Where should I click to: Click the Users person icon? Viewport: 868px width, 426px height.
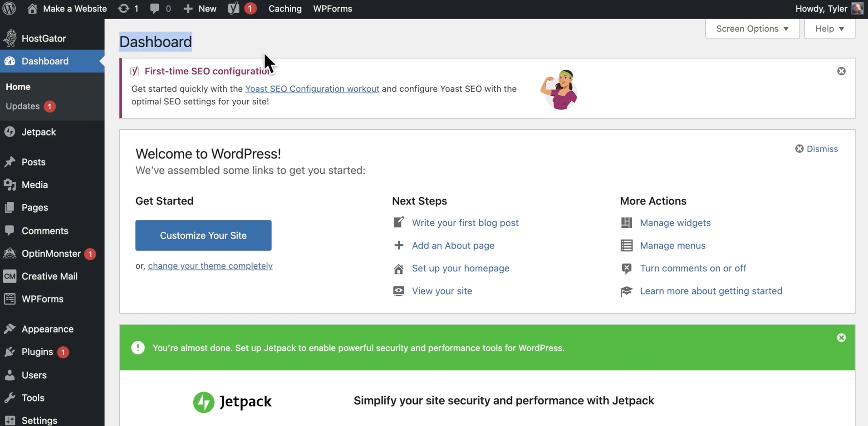[x=10, y=375]
